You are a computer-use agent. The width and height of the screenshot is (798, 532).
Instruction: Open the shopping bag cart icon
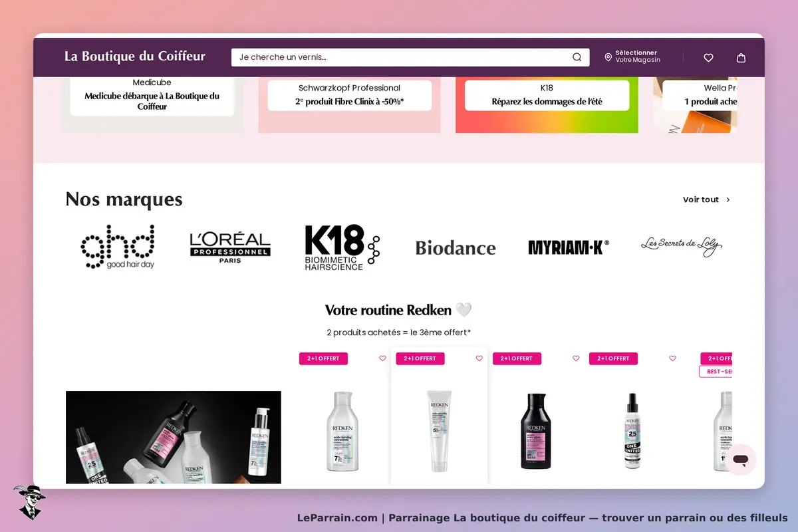pos(741,58)
